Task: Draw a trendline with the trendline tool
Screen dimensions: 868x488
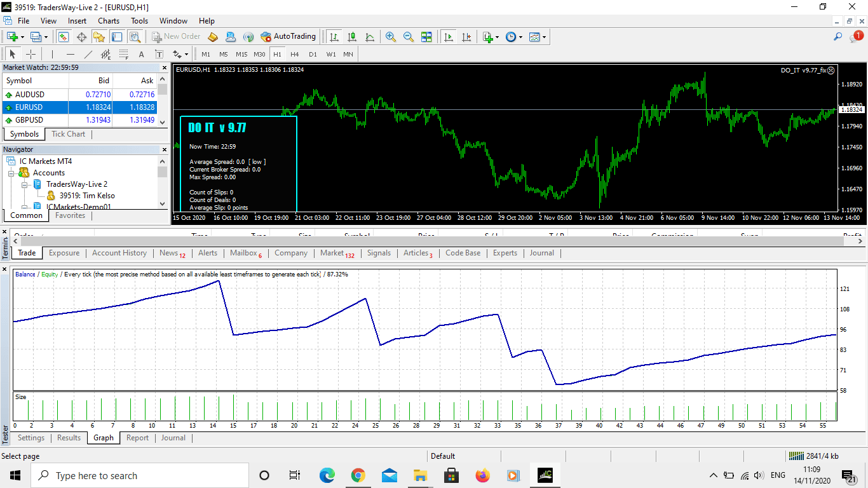Action: point(88,54)
